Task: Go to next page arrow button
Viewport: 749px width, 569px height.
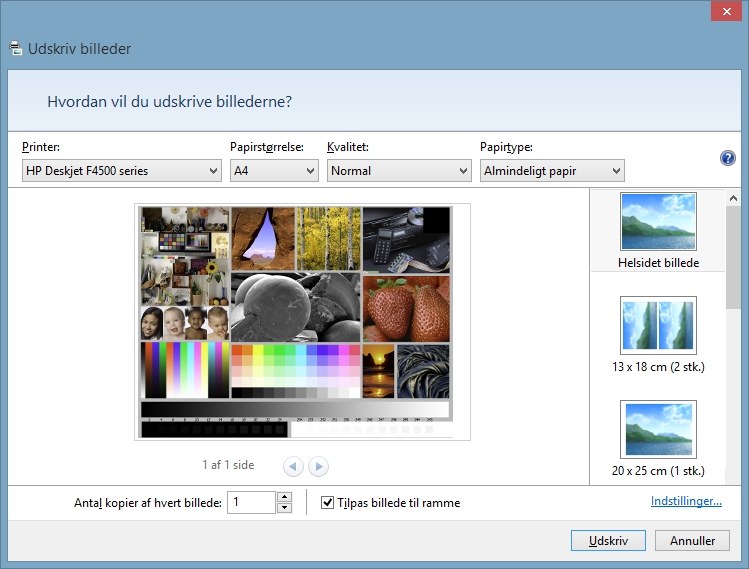Action: point(319,466)
